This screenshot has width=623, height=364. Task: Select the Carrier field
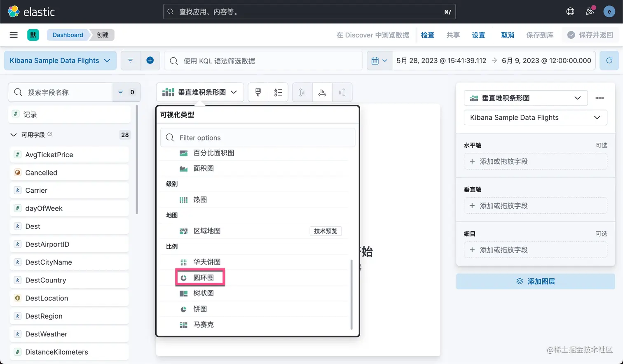click(x=69, y=191)
